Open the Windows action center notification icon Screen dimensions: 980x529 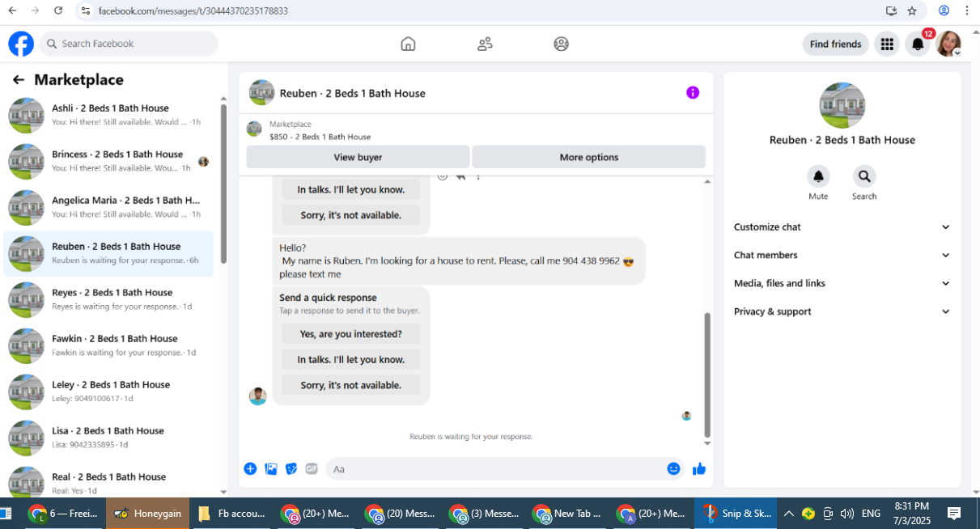click(x=954, y=513)
